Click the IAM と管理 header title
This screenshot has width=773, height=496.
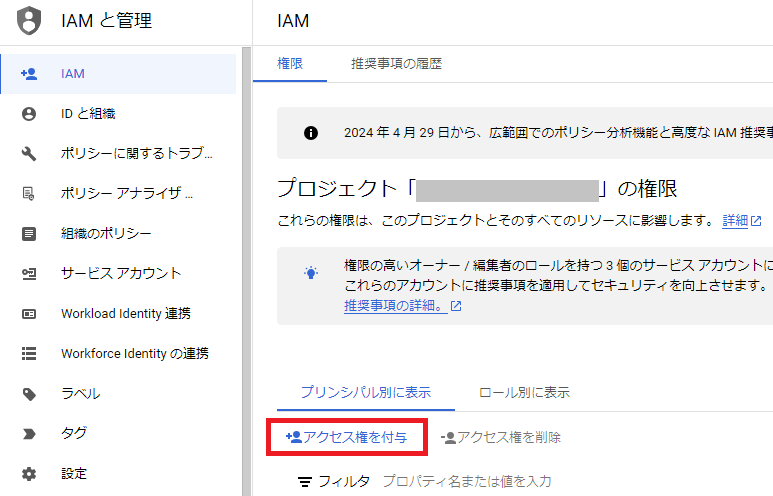tap(106, 21)
